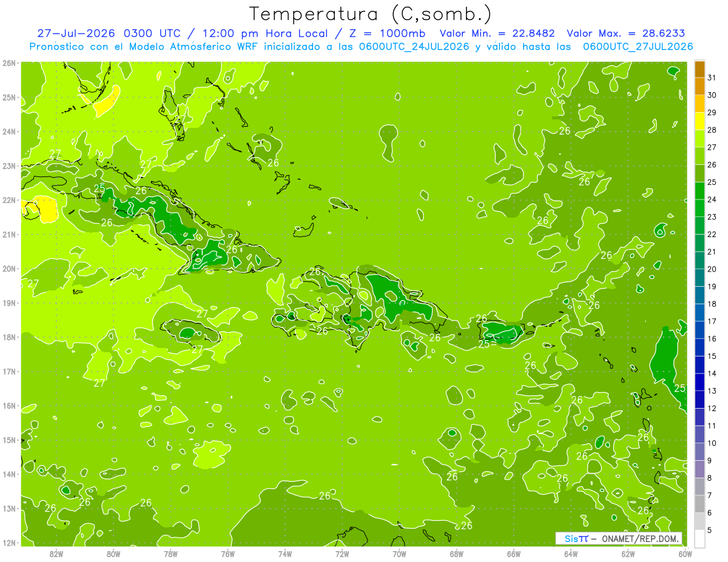The width and height of the screenshot is (728, 562).
Task: Click the legend value 18
Action: 712,304
